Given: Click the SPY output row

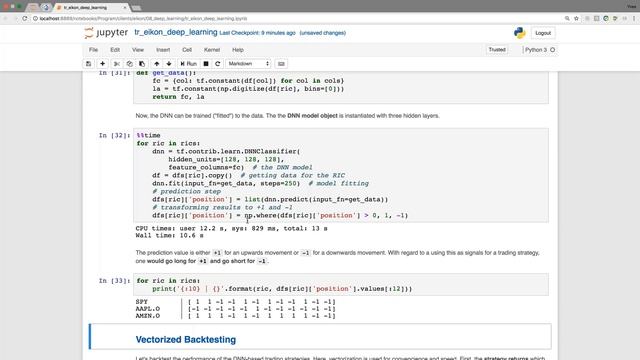Looking at the screenshot, I should [x=236, y=302].
